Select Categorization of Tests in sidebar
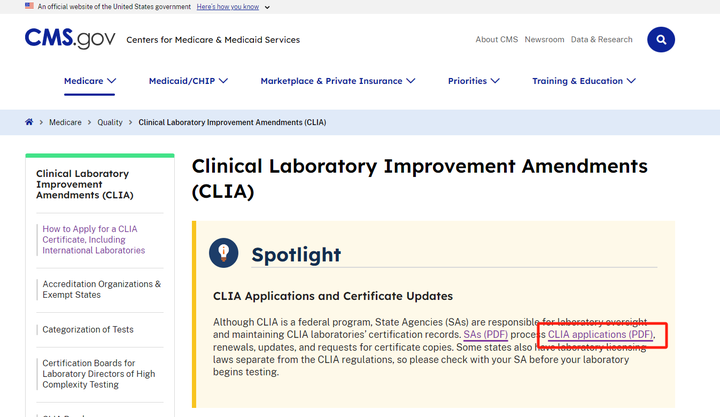Viewport: 720px width, 417px height. [x=88, y=329]
